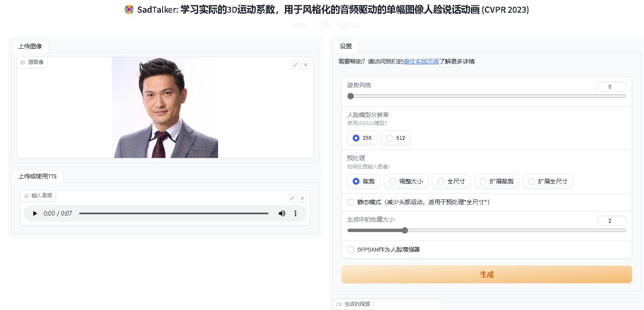644x310 pixels.
Task: Click the 姿势风格 number input field
Action: click(611, 86)
